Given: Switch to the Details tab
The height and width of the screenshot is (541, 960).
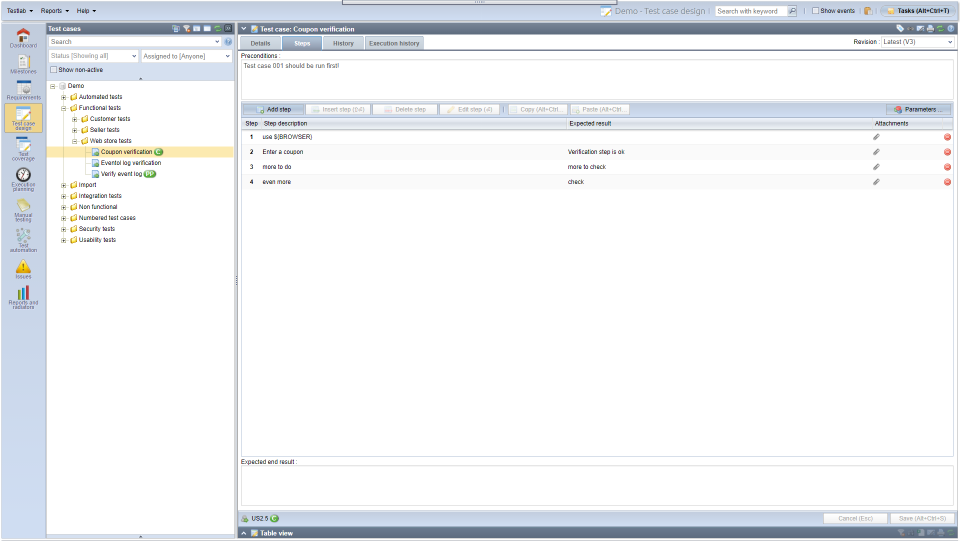Looking at the screenshot, I should click(260, 43).
